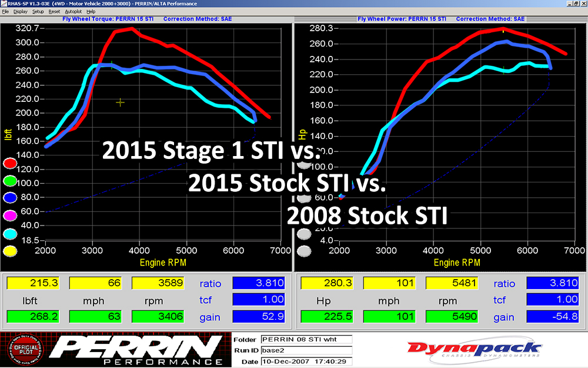Click the yellow rpm value 3589
Image resolution: width=588 pixels, height=368 pixels.
158,283
